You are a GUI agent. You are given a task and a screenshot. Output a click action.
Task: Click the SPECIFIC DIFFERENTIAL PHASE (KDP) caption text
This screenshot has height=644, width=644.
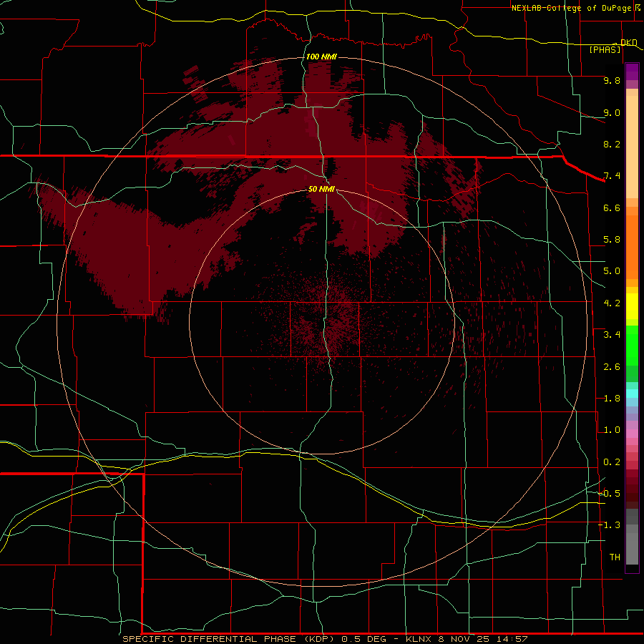pos(231,639)
